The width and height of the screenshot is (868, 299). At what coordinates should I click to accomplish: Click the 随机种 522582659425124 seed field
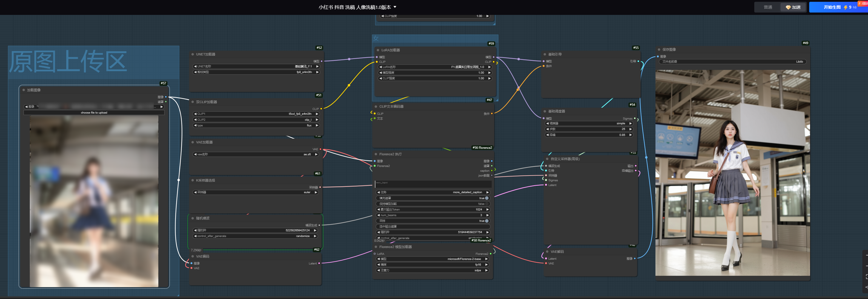tap(256, 230)
